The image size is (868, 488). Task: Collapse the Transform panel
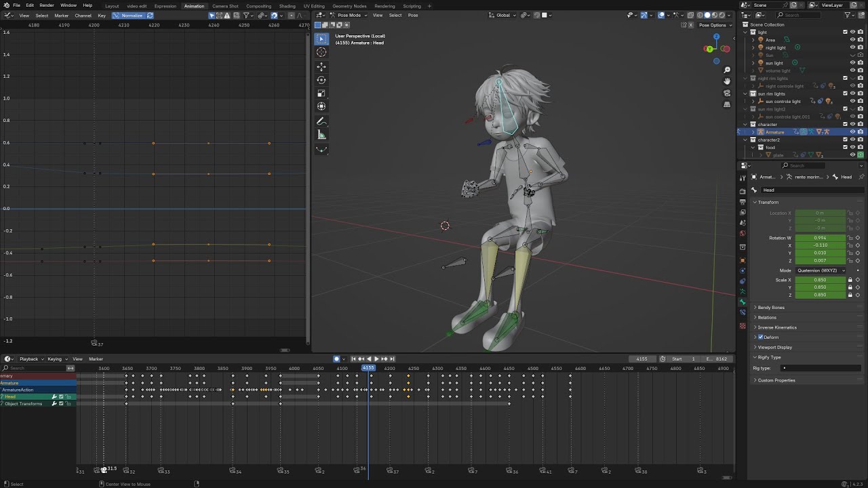click(768, 202)
